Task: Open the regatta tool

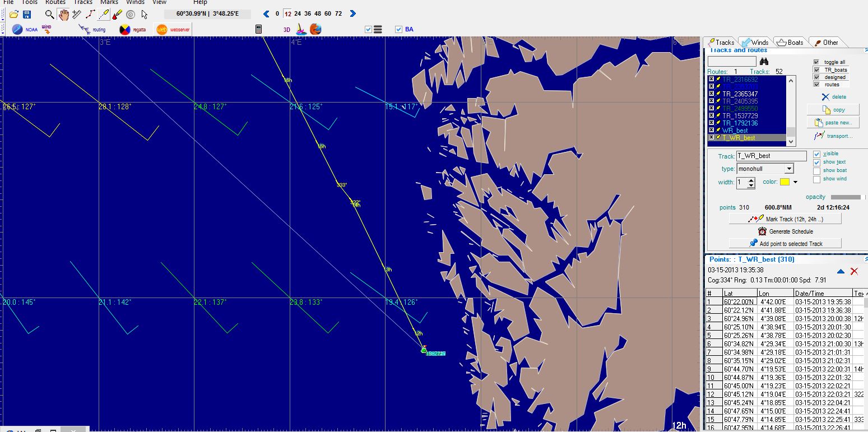Action: [x=132, y=30]
